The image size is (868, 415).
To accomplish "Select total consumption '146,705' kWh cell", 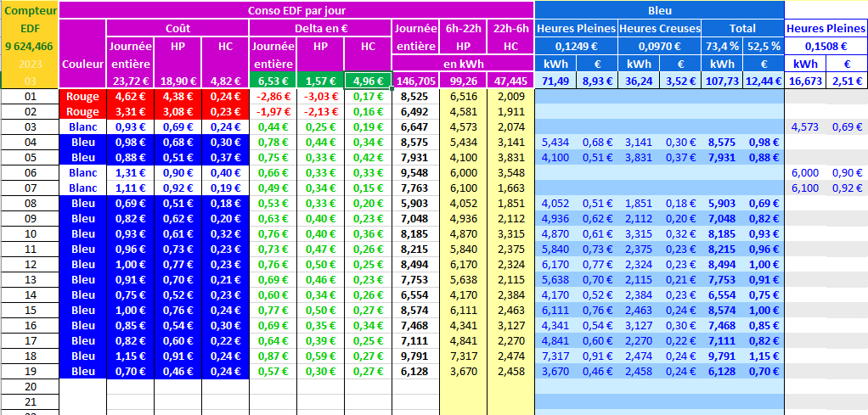I will [416, 81].
